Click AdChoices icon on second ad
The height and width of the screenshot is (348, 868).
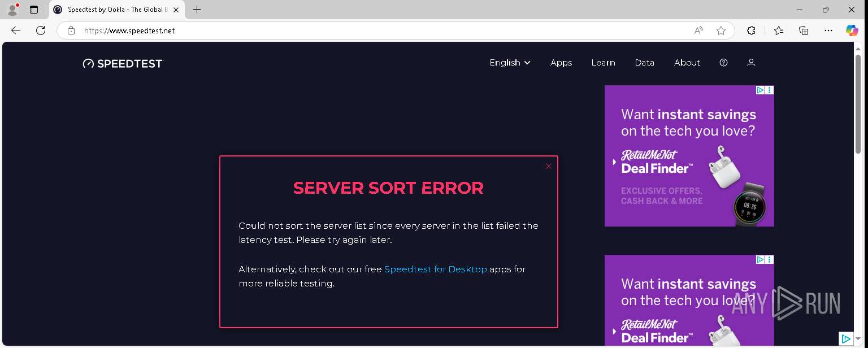[x=761, y=259]
